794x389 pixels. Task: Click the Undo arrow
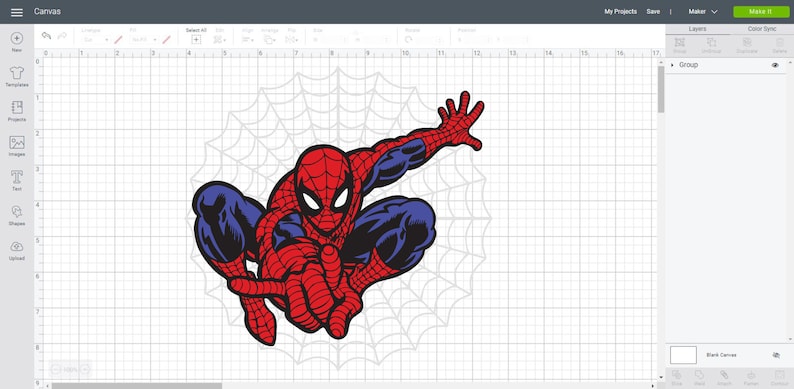point(46,36)
